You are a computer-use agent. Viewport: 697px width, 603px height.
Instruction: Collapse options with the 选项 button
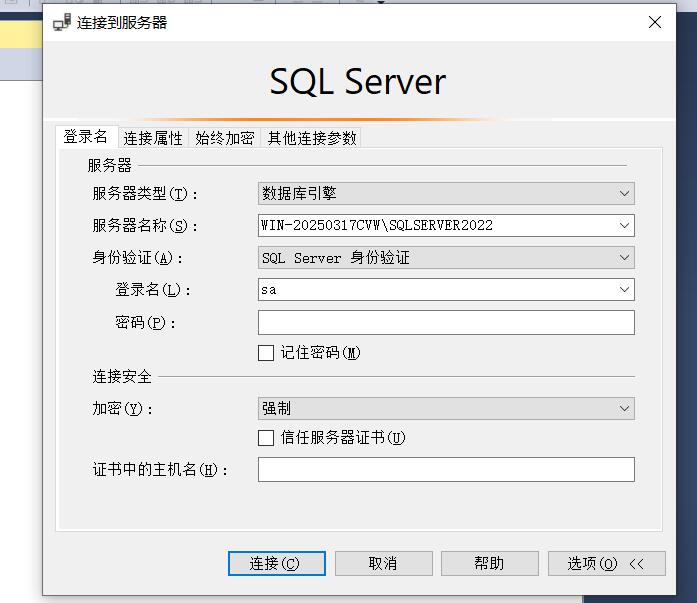(x=606, y=563)
